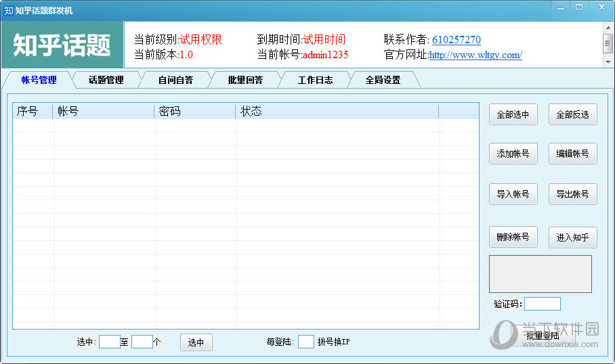This screenshot has height=364, width=615.
Task: Click the 编辑帐号 button
Action: click(572, 154)
